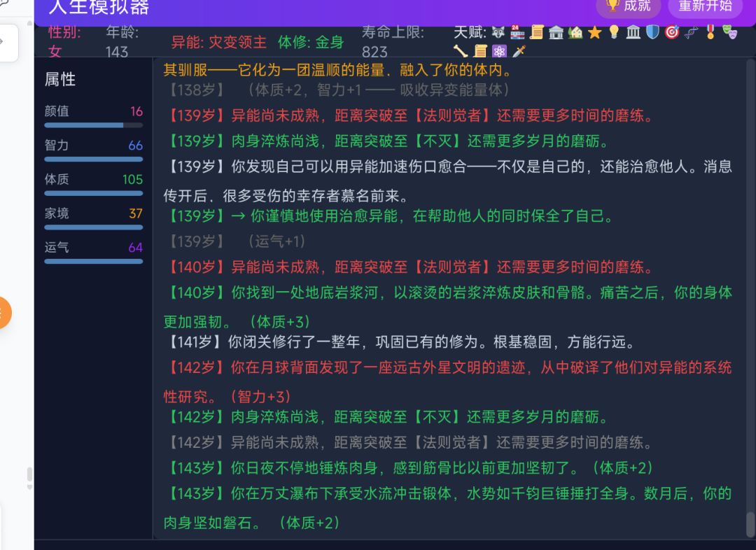The height and width of the screenshot is (550, 756).
Task: Click the 【142岁】异能尚未成熟 grey log line
Action: 409,442
